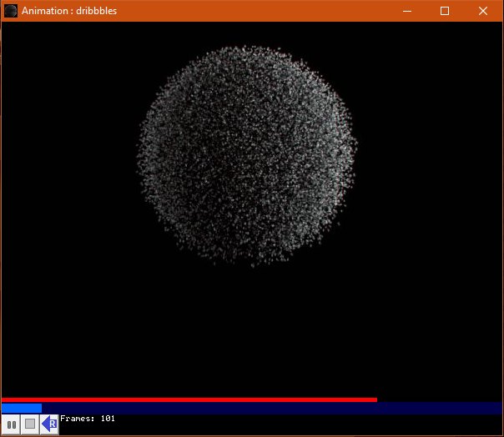This screenshot has width=504, height=437.
Task: Click the light blue filled playback segment
Action: pyautogui.click(x=22, y=408)
